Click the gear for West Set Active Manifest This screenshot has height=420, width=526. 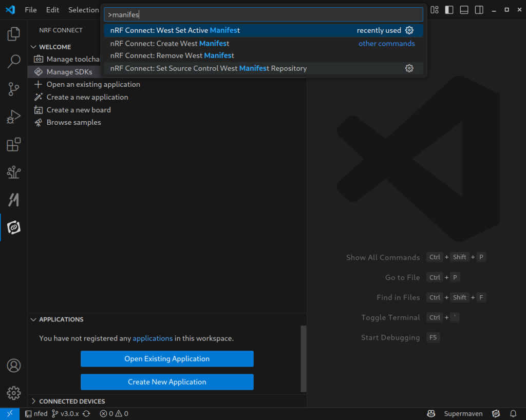409,30
